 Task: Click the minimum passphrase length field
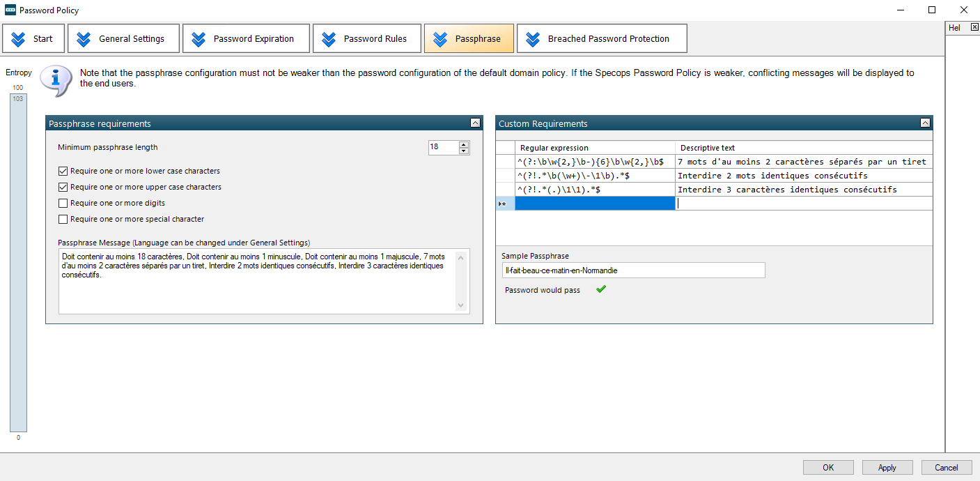(443, 147)
